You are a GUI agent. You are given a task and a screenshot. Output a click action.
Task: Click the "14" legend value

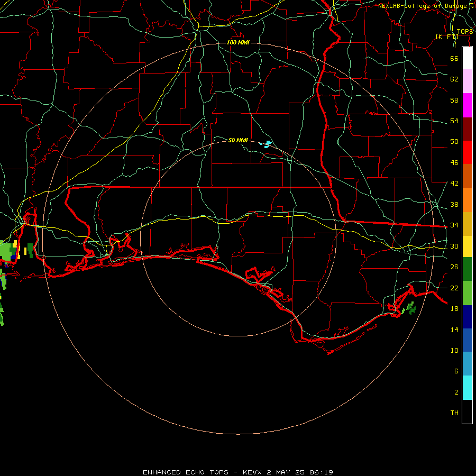454,329
